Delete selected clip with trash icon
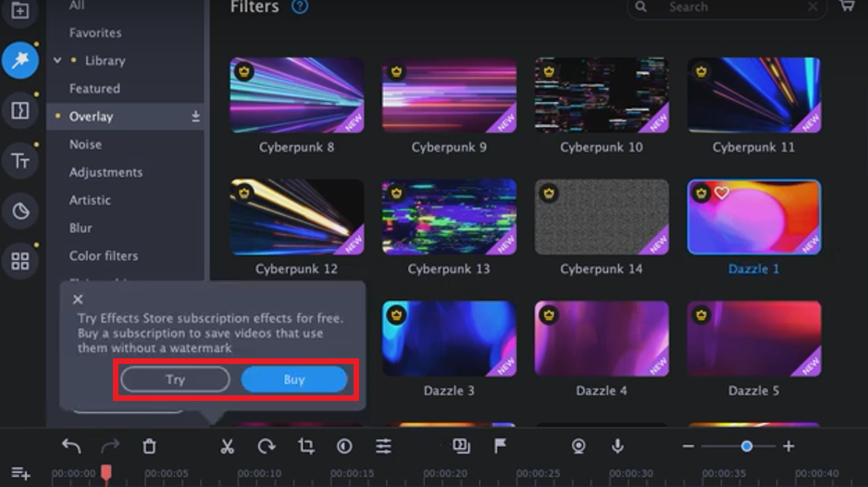 [x=149, y=446]
